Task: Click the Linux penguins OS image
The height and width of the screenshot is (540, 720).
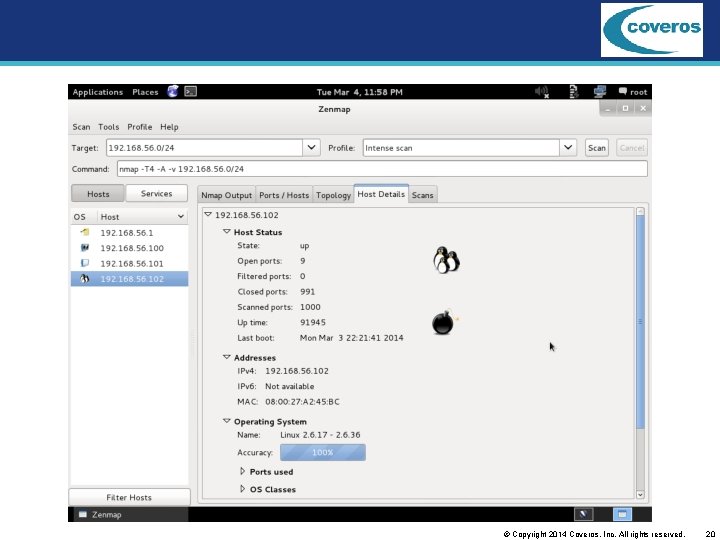Action: pyautogui.click(x=446, y=259)
